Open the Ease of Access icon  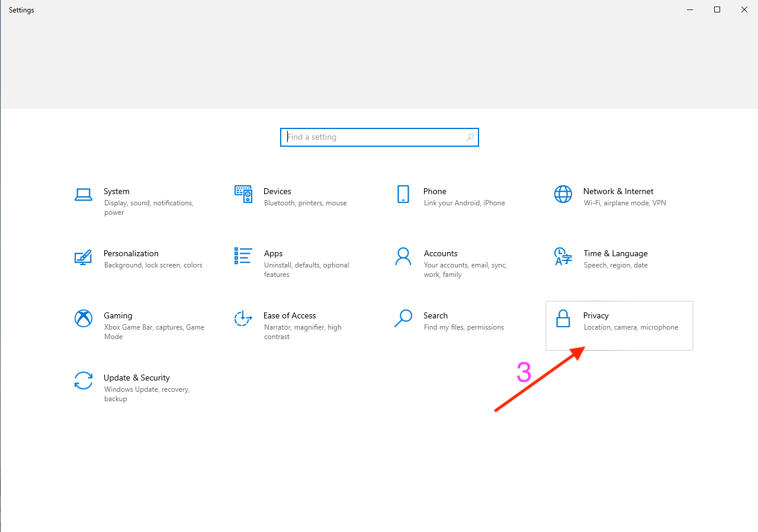click(x=243, y=318)
